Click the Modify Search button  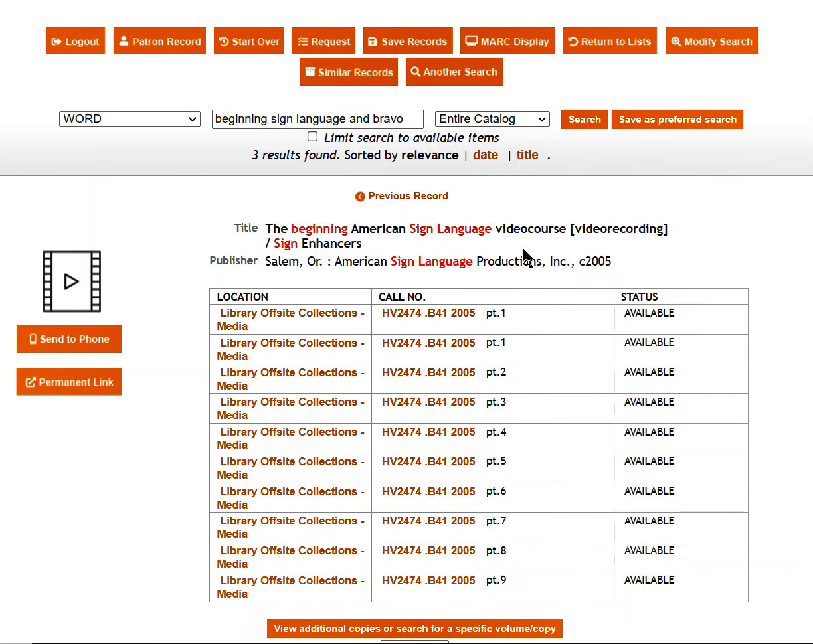(711, 41)
